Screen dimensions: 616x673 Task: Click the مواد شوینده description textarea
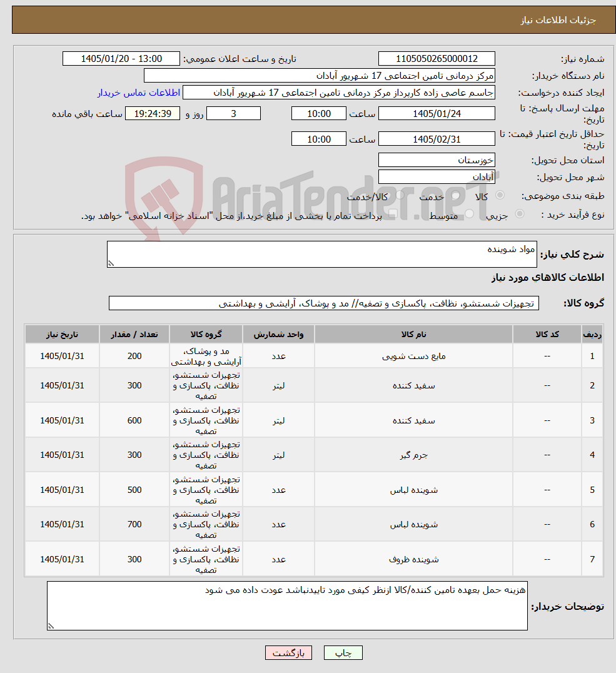(322, 254)
